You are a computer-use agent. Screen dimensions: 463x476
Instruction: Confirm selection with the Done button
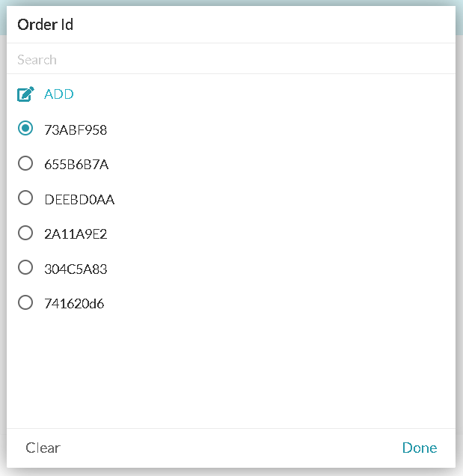point(420,448)
